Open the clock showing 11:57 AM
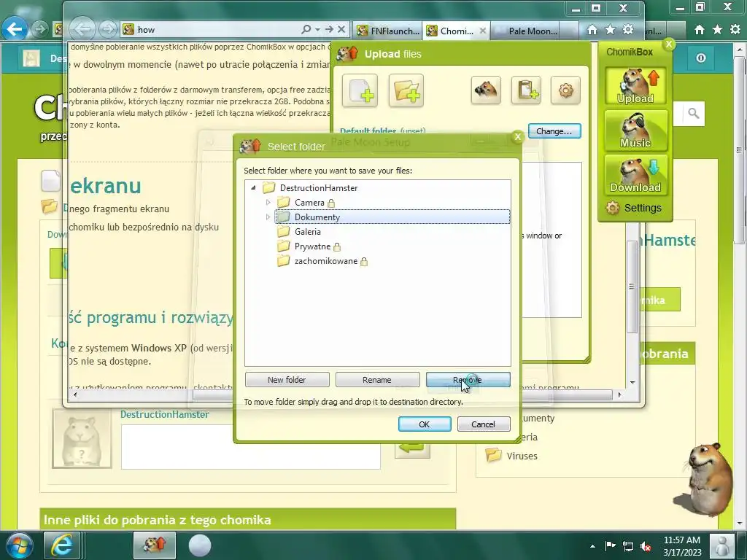Image resolution: width=747 pixels, height=560 pixels. coord(682,545)
